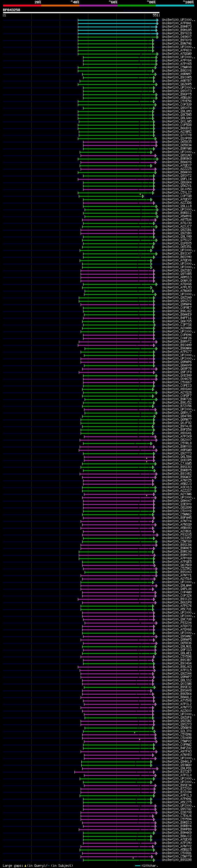
Task: Click the UniRef100_O49607 hit label
Action: click(177, 37)
